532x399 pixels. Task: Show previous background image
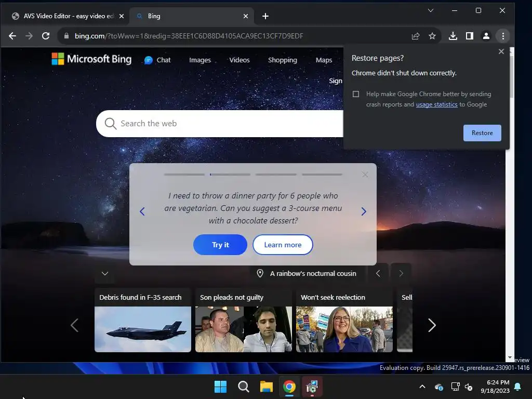(378, 273)
